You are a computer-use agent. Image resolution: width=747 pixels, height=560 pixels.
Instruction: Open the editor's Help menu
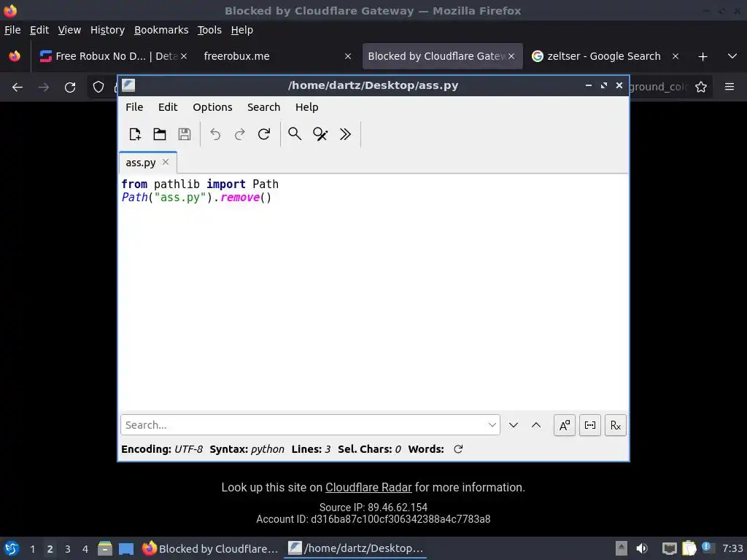click(x=307, y=107)
